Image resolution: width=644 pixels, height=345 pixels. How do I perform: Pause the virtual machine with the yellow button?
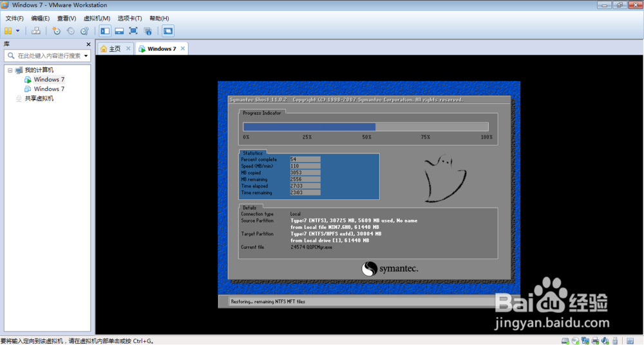pos(8,31)
